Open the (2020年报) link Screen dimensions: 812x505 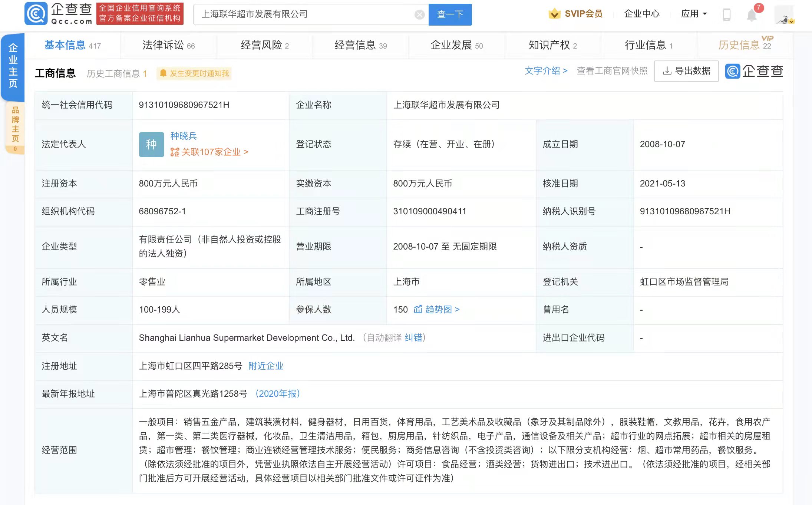click(x=278, y=394)
